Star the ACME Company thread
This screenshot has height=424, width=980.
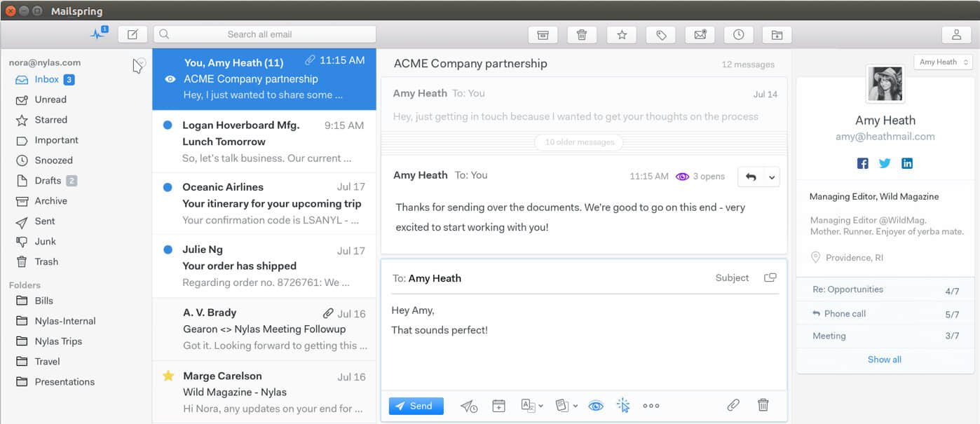621,34
